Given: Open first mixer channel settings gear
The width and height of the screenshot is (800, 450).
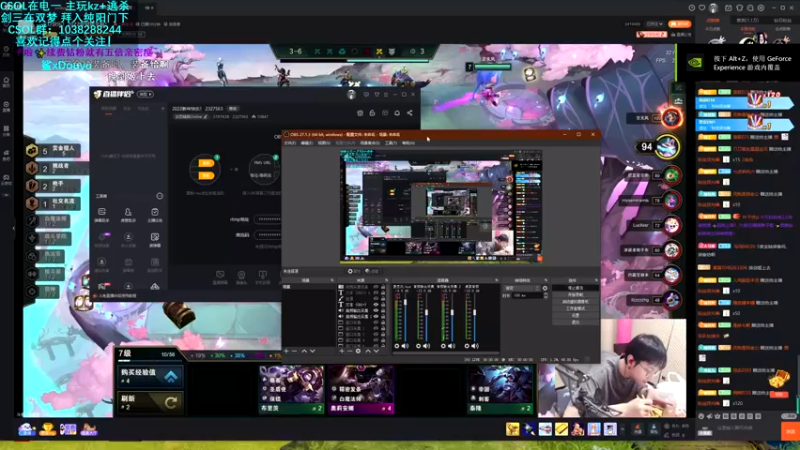Looking at the screenshot, I should 396,346.
